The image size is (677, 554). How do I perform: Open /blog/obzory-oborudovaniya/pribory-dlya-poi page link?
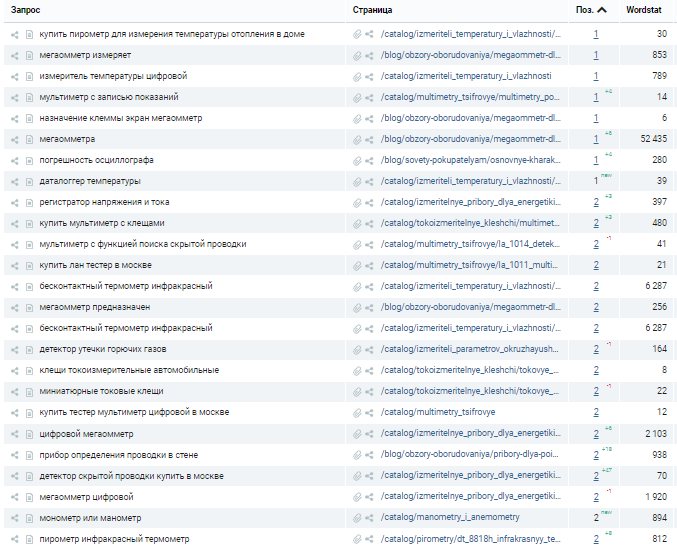click(470, 454)
